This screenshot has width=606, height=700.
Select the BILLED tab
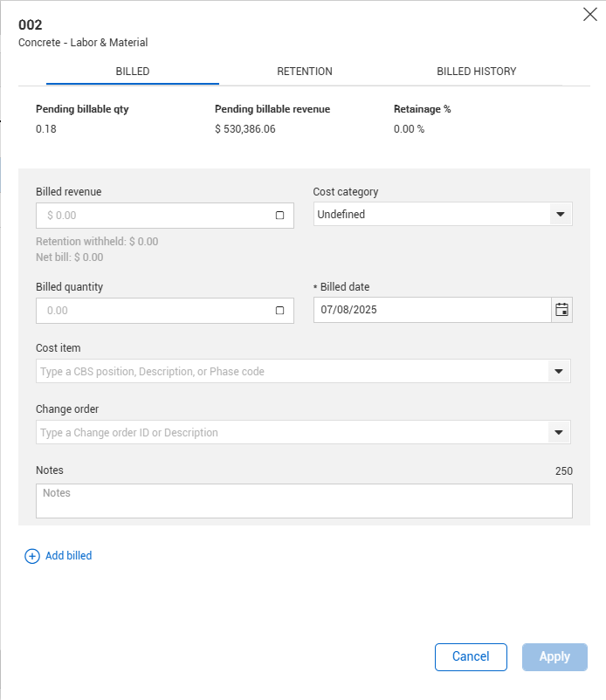[x=133, y=72]
